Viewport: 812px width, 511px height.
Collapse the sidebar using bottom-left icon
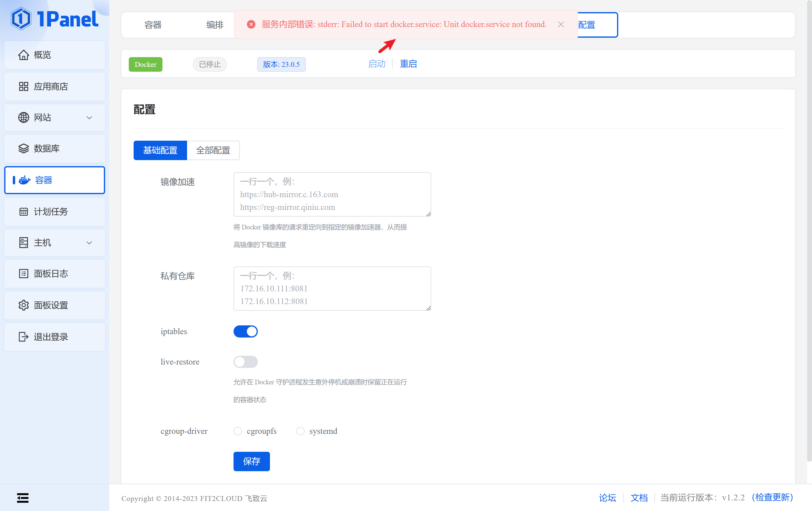point(22,498)
